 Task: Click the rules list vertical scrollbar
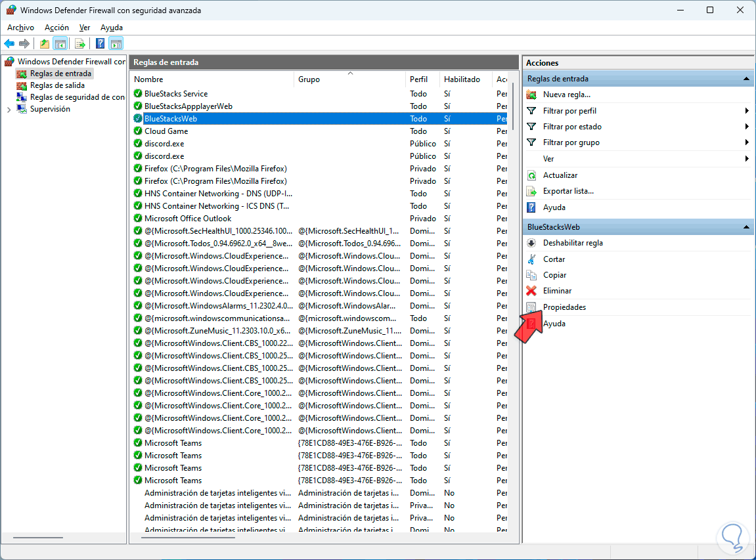pos(513,107)
